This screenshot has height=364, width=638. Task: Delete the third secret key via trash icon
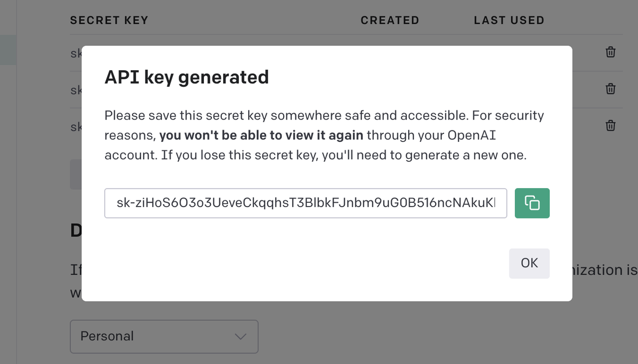tap(611, 125)
